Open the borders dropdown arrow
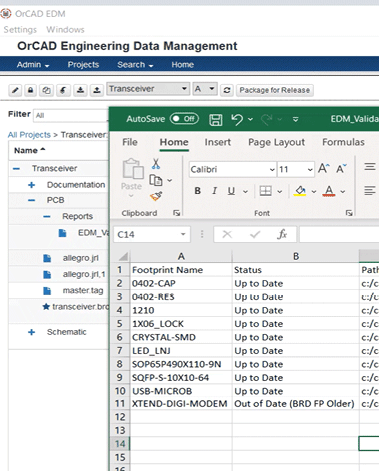379x471 pixels. pyautogui.click(x=280, y=191)
